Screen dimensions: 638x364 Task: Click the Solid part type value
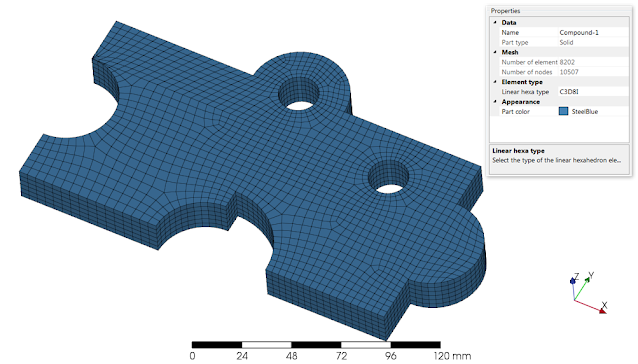(566, 42)
